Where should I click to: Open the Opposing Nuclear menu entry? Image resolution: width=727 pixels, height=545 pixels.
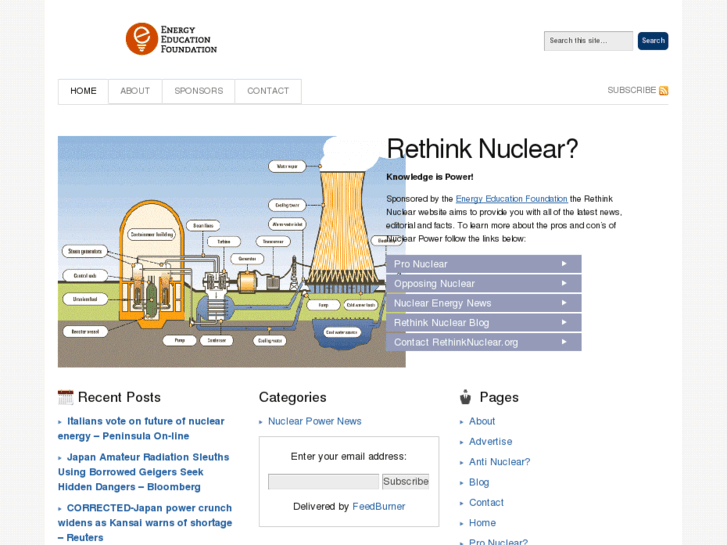484,283
